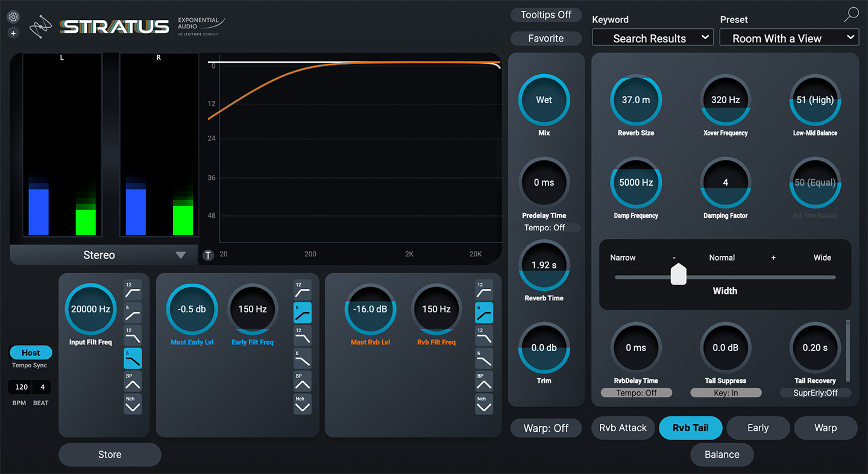Click the Early Filt Freq 150 Hz knob
Screen dimensions: 868x474
point(253,309)
